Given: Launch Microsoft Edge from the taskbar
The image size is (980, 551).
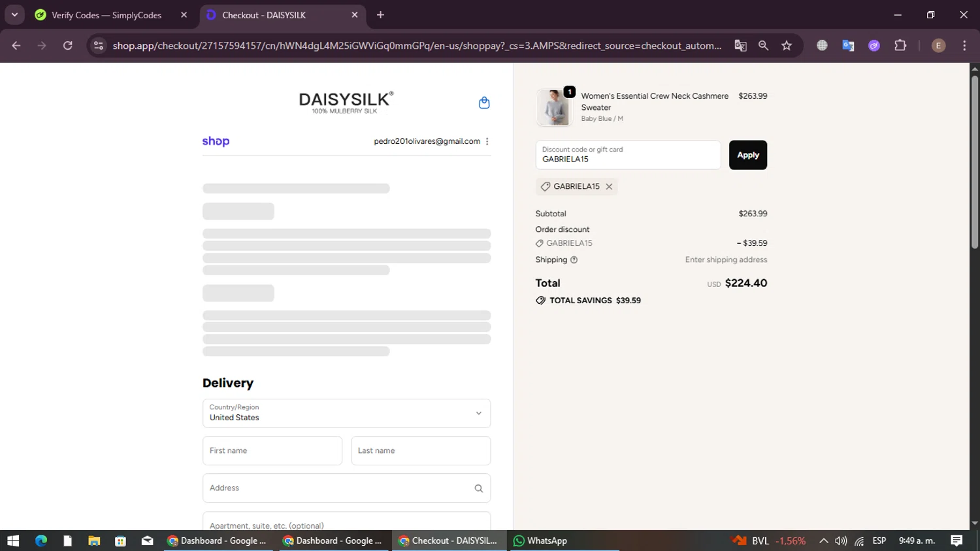Looking at the screenshot, I should [x=41, y=541].
